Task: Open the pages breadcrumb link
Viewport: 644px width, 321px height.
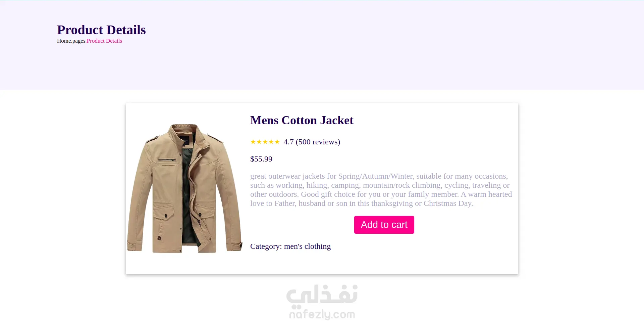Action: (x=79, y=41)
